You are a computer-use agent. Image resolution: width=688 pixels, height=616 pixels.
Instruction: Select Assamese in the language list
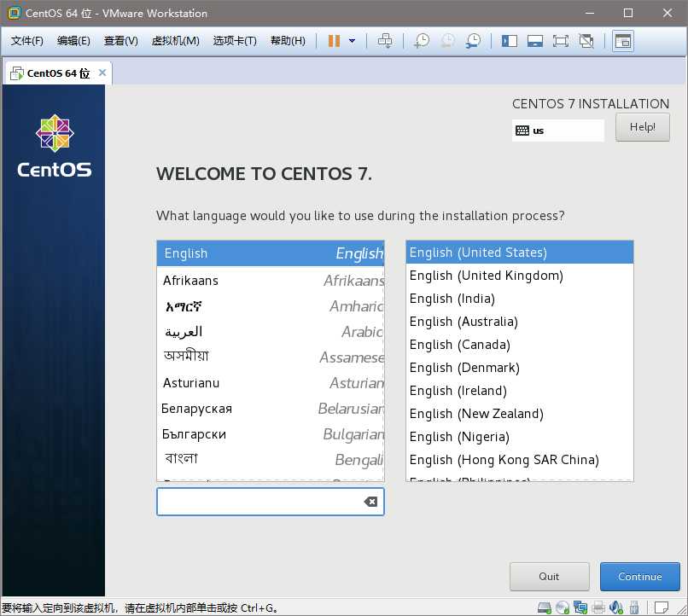coord(271,357)
